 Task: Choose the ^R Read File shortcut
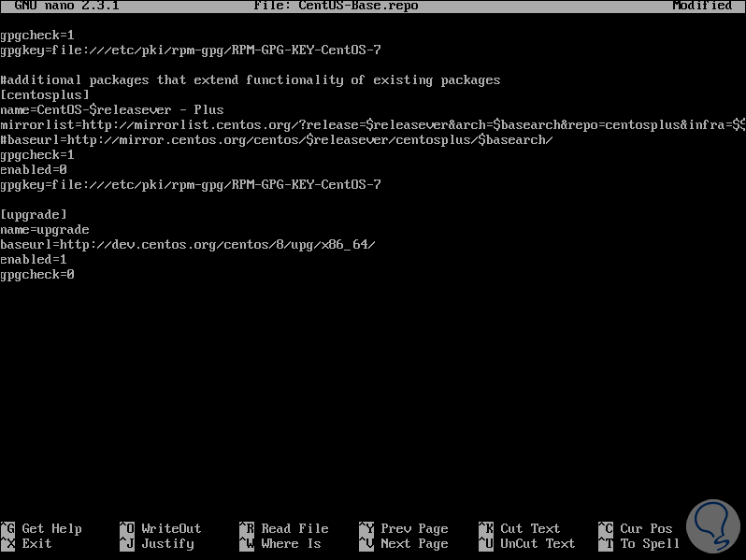tap(284, 528)
